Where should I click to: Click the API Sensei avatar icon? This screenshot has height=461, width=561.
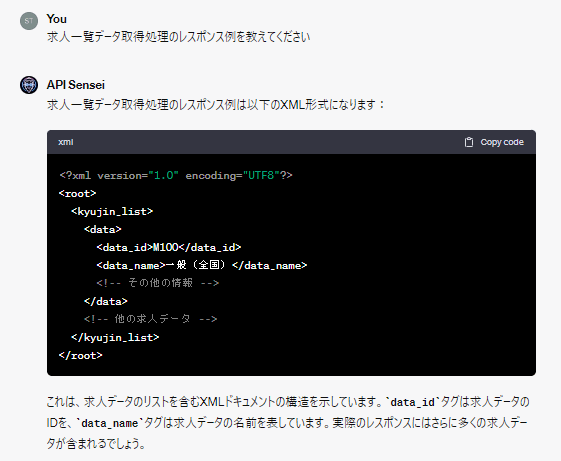(29, 85)
